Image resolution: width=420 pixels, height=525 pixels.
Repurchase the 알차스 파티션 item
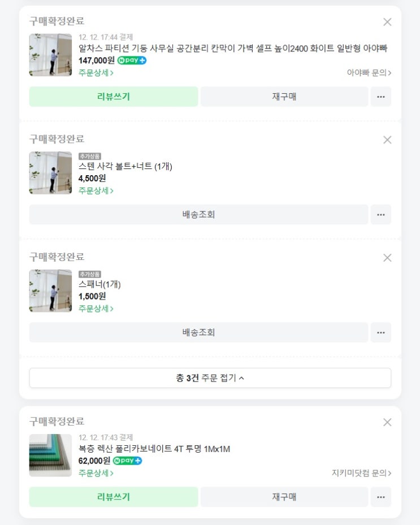click(284, 97)
